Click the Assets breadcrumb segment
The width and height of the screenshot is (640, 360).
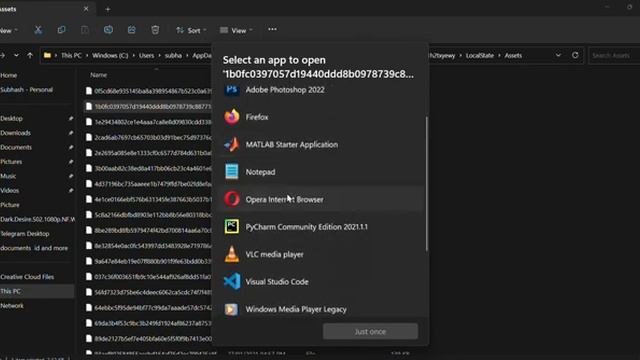click(513, 56)
